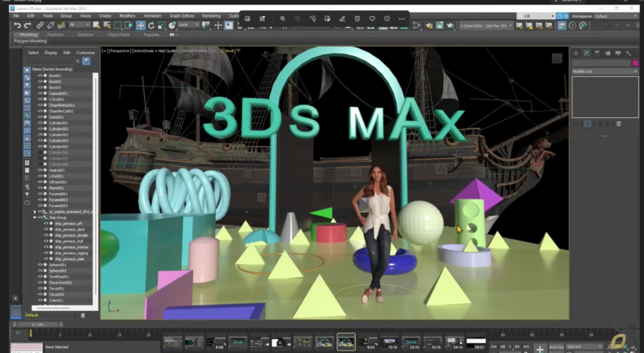Click the 0 / 100 time slider
The image size is (644, 353).
(39, 324)
